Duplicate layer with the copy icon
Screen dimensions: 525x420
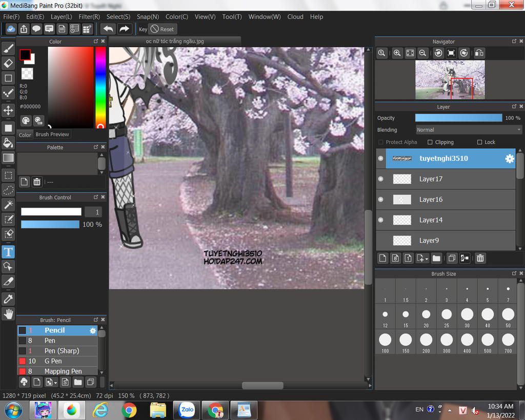tap(452, 258)
